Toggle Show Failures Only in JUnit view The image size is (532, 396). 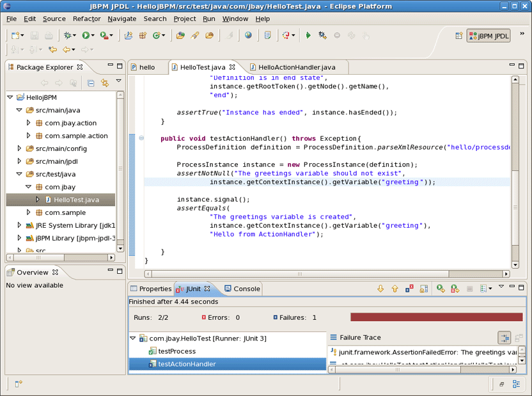tap(409, 289)
